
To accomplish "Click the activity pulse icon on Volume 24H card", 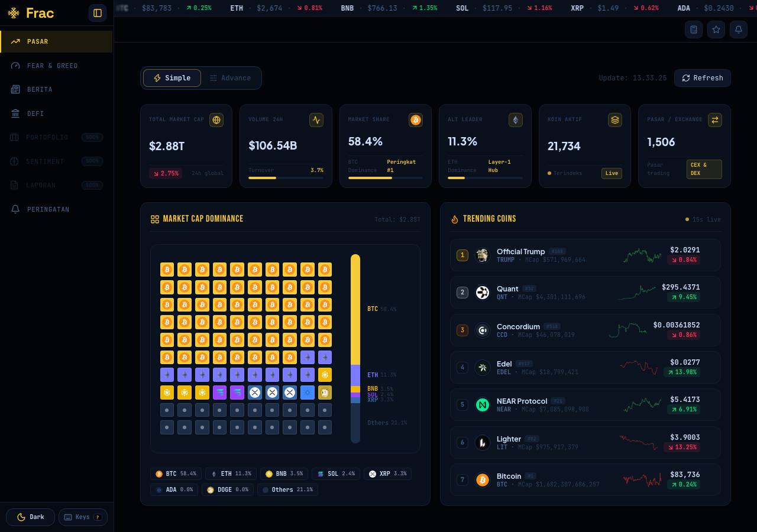I will (316, 120).
